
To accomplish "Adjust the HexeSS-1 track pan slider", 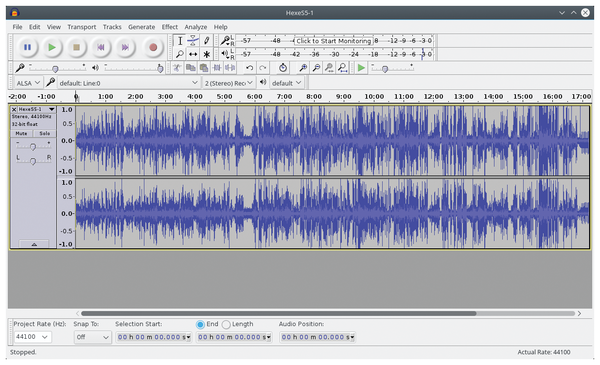I will pyautogui.click(x=33, y=161).
